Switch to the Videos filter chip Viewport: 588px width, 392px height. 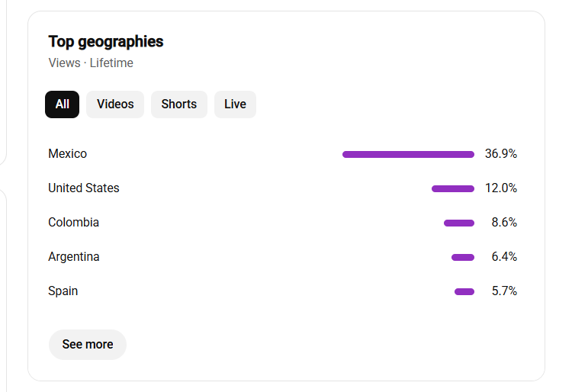[x=115, y=104]
